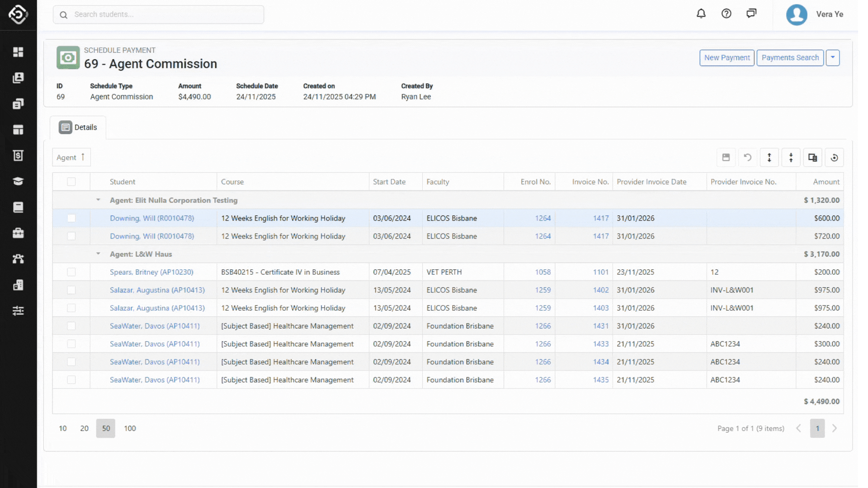Click the New Payment button

tap(726, 58)
